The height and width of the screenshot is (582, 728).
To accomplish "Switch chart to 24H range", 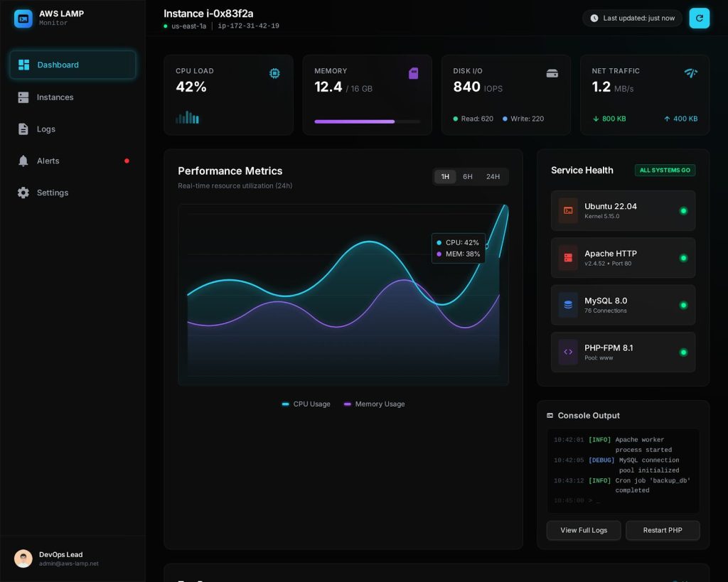I will coord(493,177).
